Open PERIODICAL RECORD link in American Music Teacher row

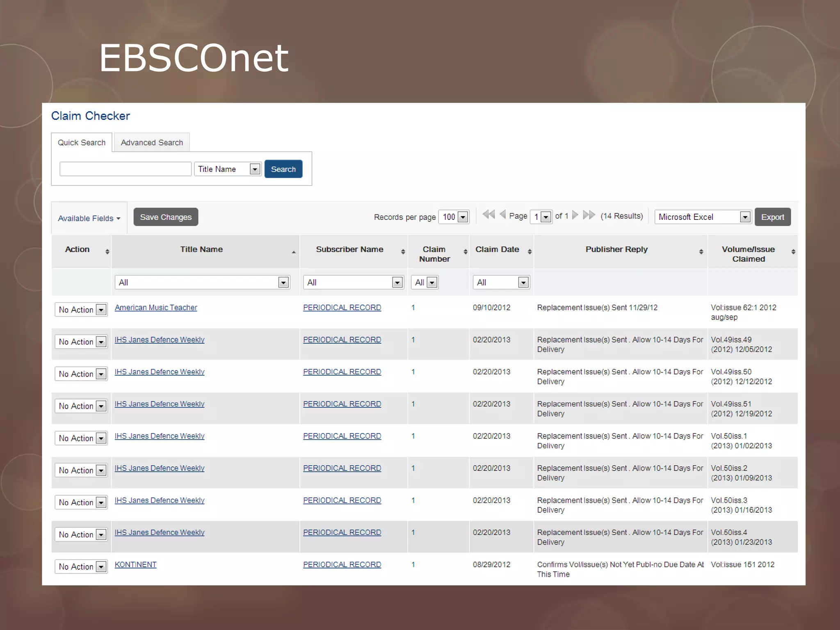click(x=342, y=308)
